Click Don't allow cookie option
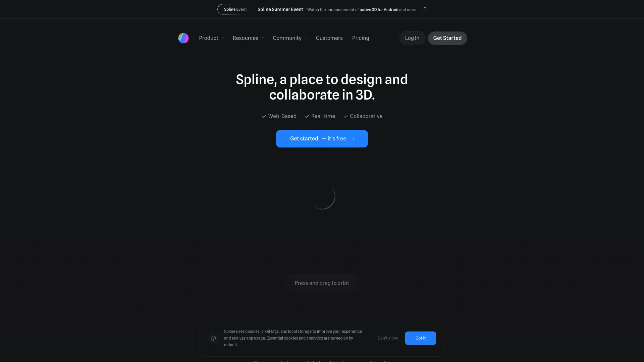The height and width of the screenshot is (362, 644). 387,338
